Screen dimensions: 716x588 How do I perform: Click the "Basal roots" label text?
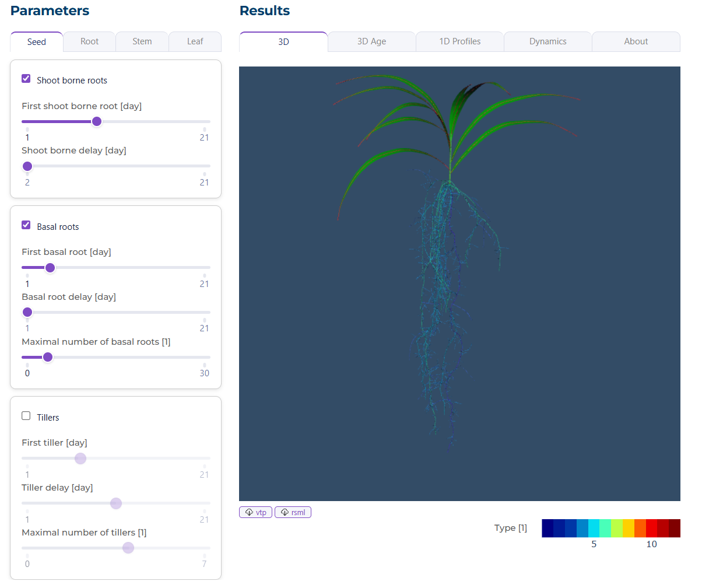coord(58,227)
